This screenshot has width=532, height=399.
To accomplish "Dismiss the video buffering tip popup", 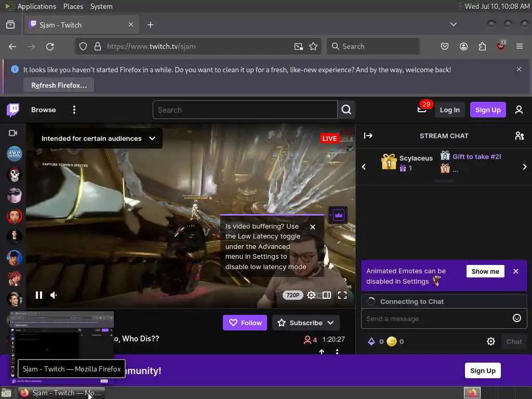I will pyautogui.click(x=313, y=227).
